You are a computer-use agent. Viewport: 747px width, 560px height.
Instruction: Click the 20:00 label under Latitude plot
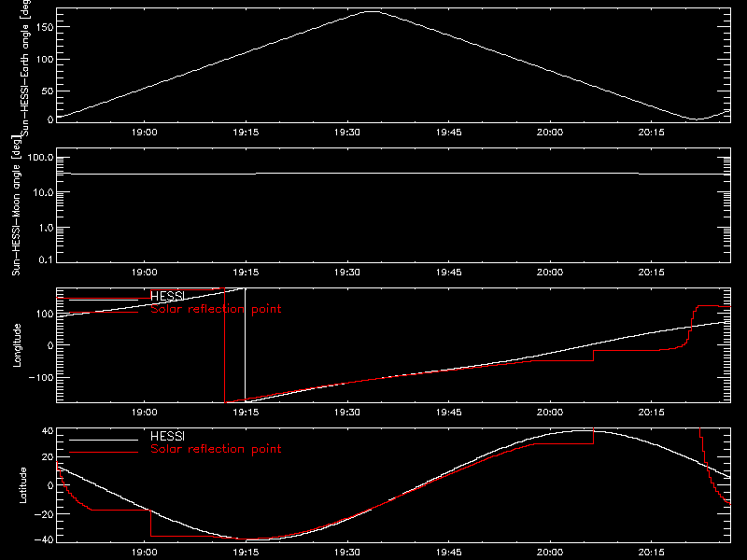coord(550,552)
